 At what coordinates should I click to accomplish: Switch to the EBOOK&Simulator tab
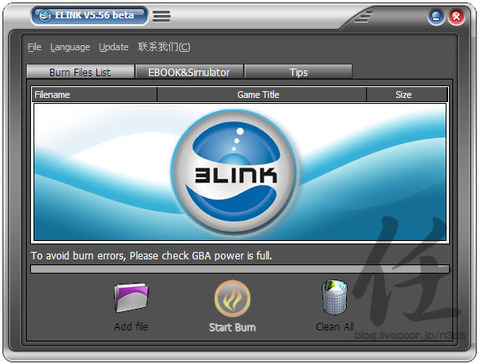click(189, 72)
